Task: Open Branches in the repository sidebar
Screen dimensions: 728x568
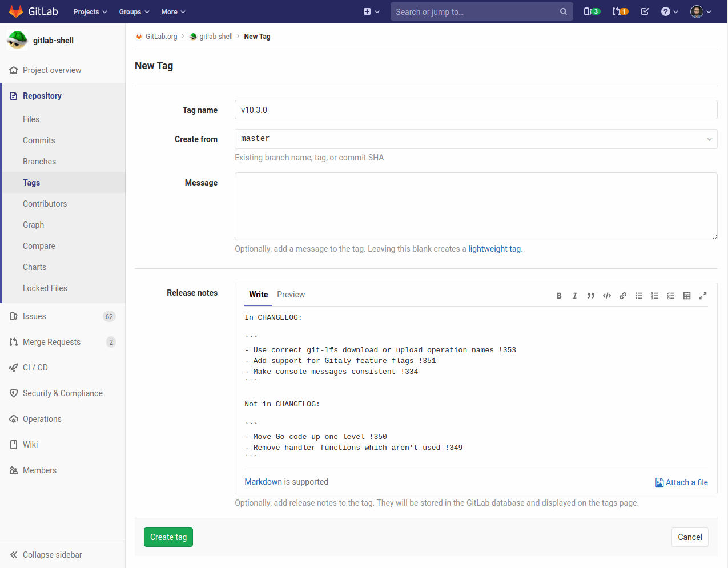Action: 39,162
